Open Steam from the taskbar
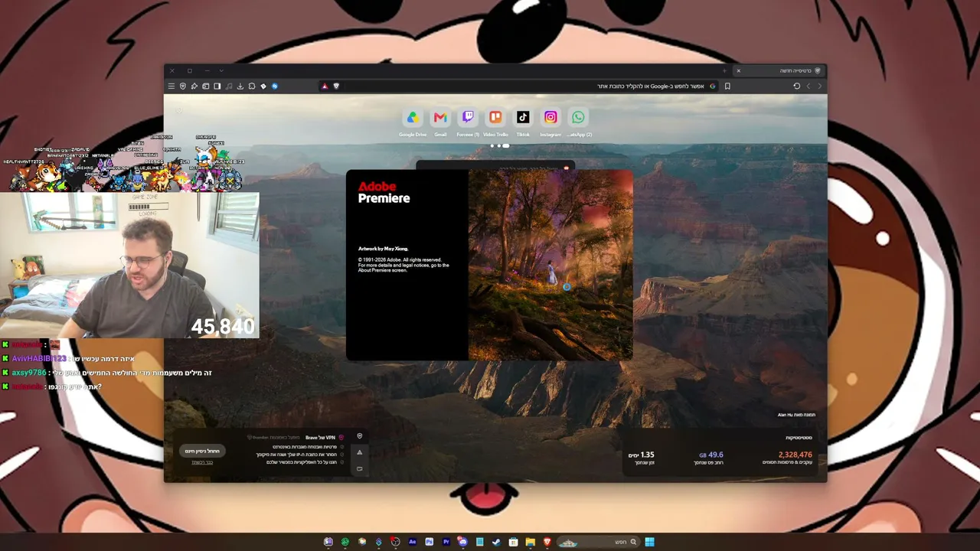 (496, 542)
